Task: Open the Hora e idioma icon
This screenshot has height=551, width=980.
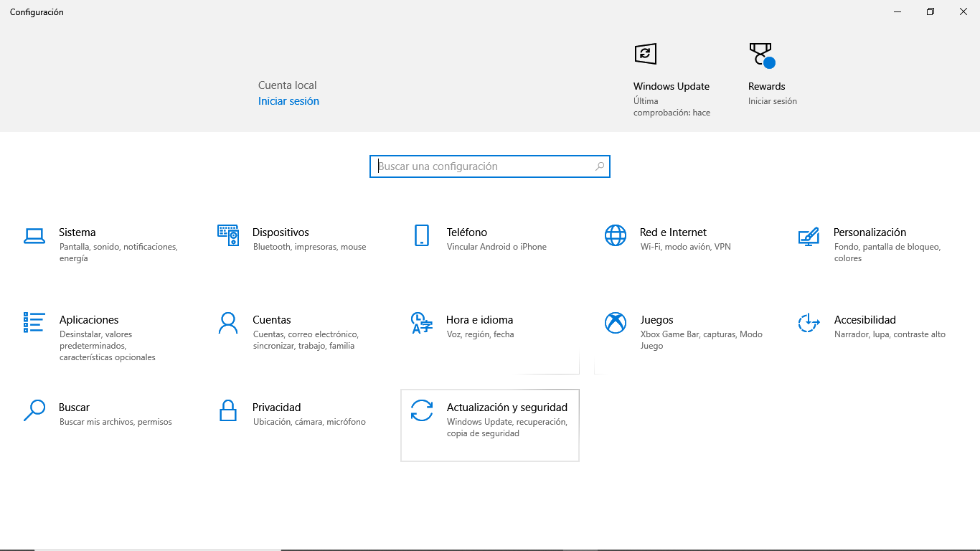Action: click(422, 323)
